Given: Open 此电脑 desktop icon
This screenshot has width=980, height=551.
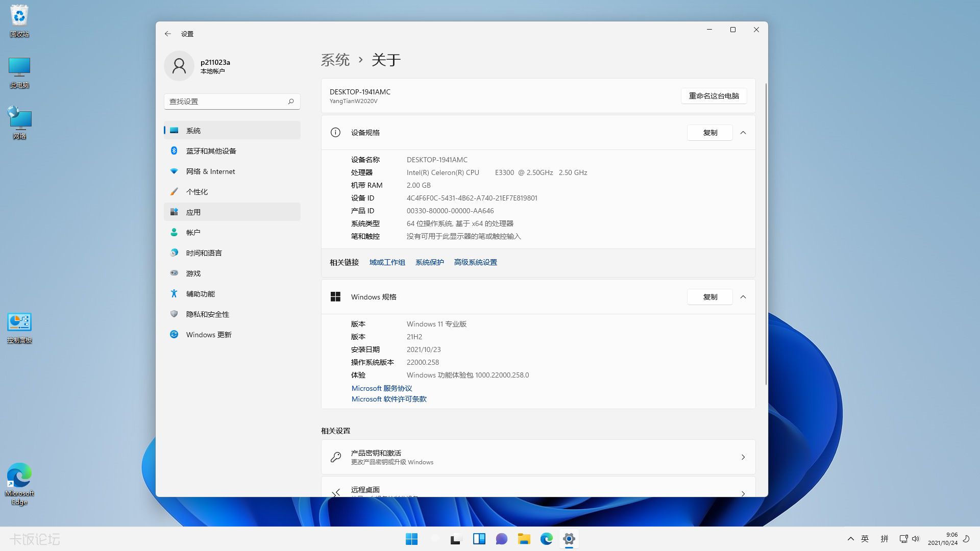Looking at the screenshot, I should pos(19,72).
